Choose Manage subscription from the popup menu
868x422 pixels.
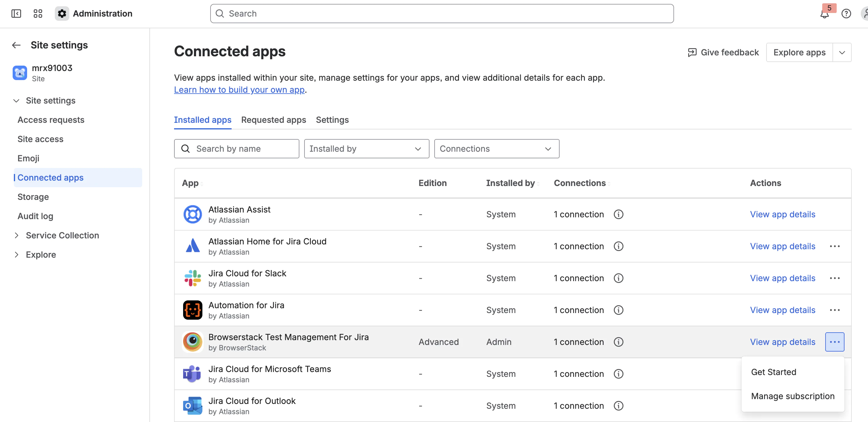792,396
